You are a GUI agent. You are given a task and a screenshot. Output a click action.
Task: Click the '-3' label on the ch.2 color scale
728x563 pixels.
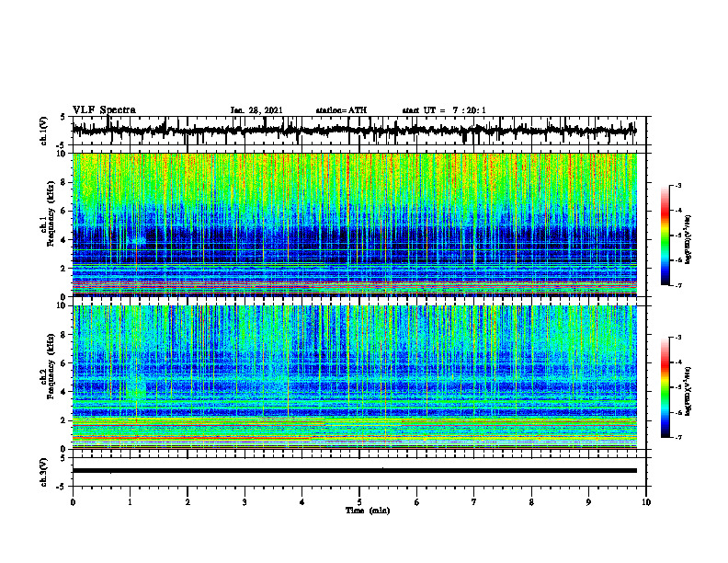pyautogui.click(x=678, y=338)
